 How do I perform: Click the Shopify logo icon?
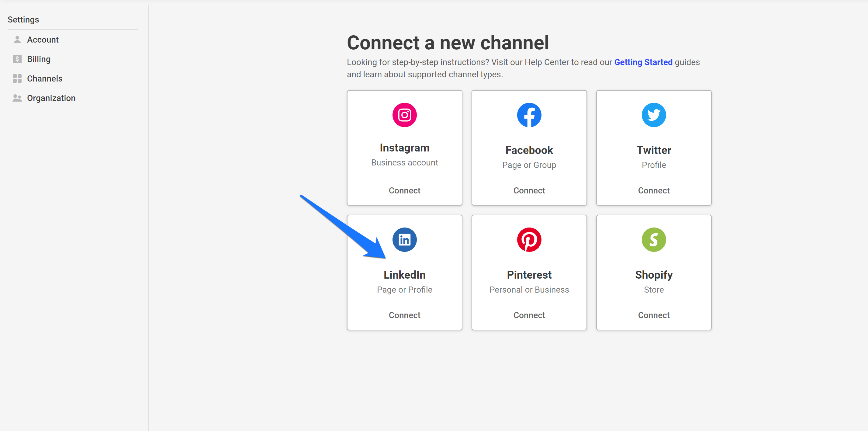click(x=654, y=240)
